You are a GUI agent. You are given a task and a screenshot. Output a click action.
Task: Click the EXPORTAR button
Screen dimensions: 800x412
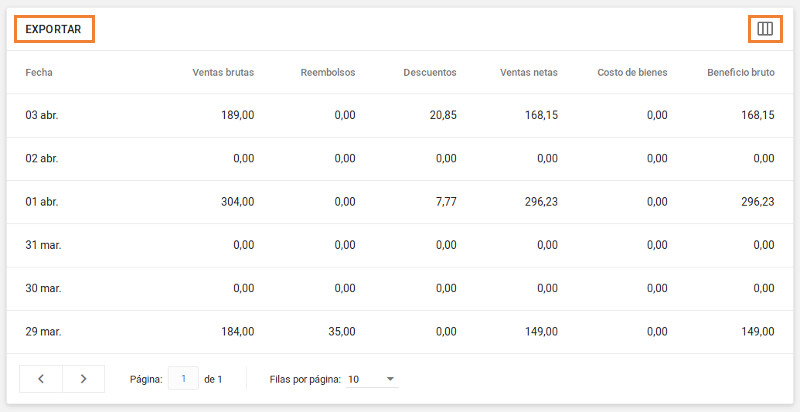coord(54,29)
